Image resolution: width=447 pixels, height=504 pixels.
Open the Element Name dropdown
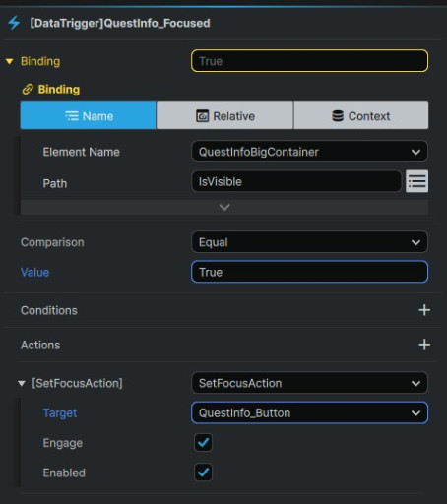(x=309, y=152)
